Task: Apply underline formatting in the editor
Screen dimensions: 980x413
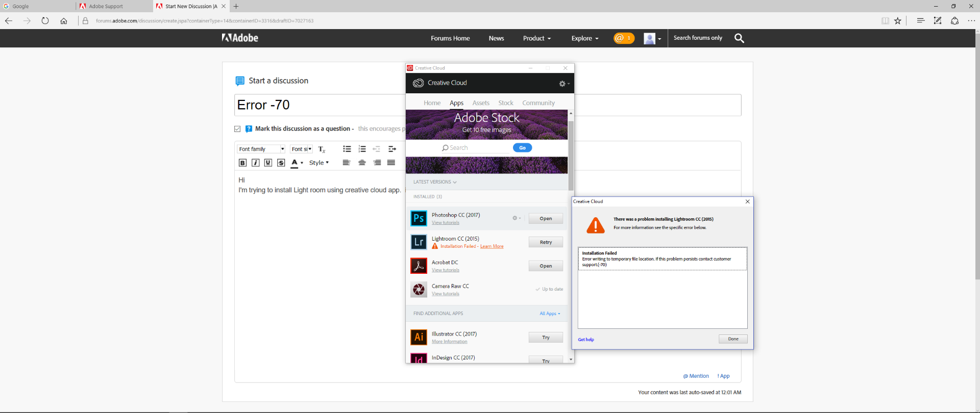Action: 268,163
